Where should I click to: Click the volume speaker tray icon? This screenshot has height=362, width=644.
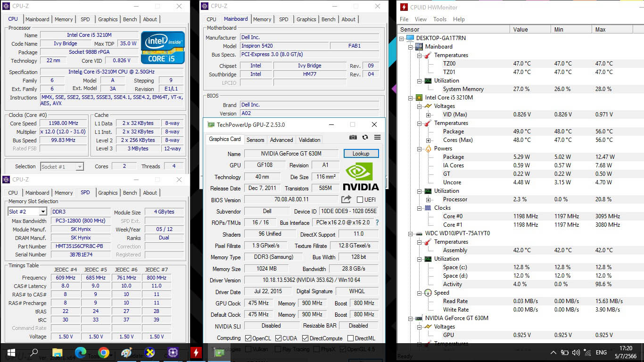click(x=576, y=353)
